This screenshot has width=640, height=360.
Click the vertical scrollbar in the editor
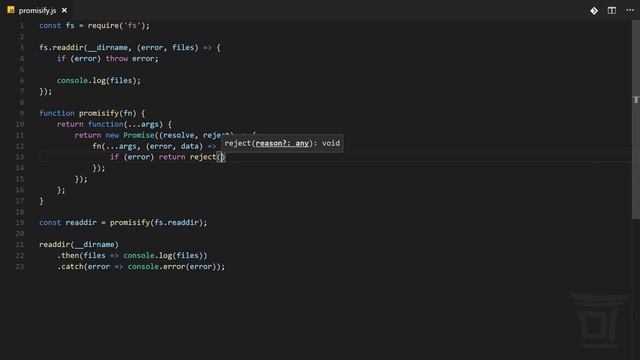coord(636,120)
